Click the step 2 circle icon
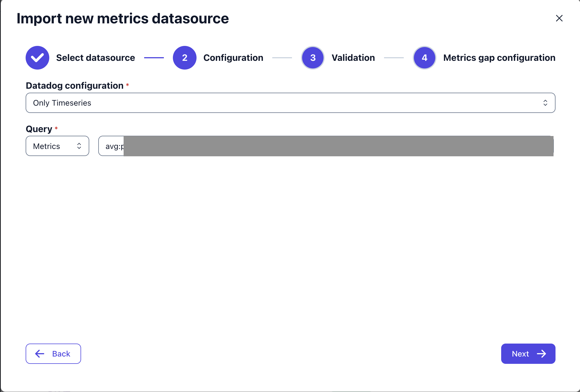The image size is (580, 392). tap(185, 58)
